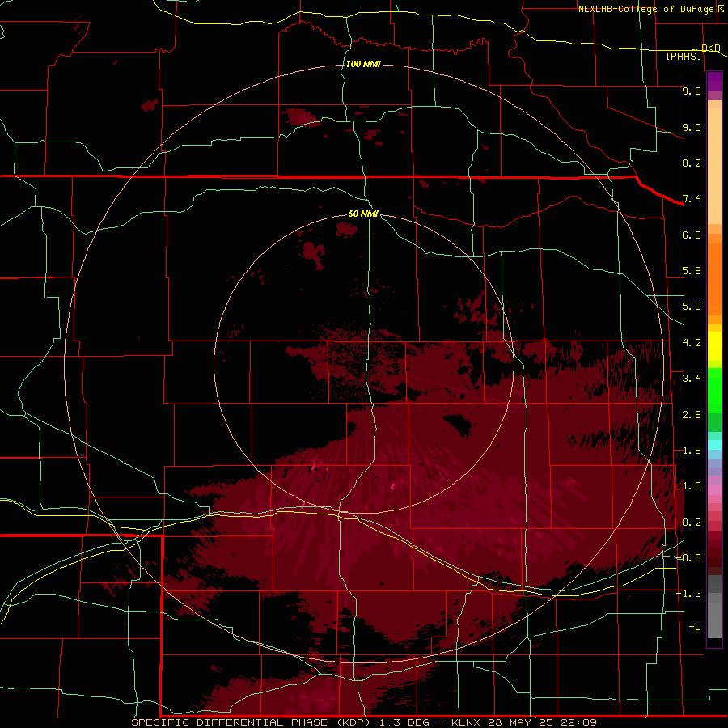Click the DKD label at top right
Viewport: 728px width, 728px height.
710,48
